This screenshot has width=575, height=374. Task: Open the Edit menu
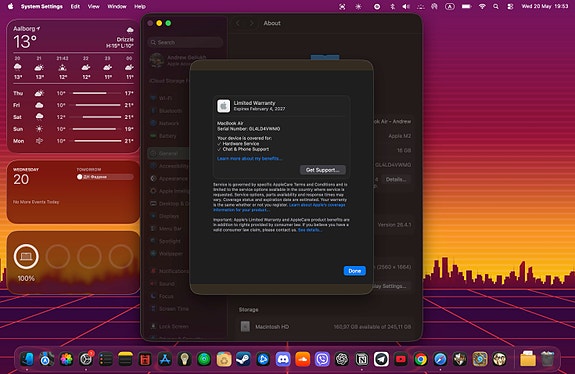coord(75,6)
